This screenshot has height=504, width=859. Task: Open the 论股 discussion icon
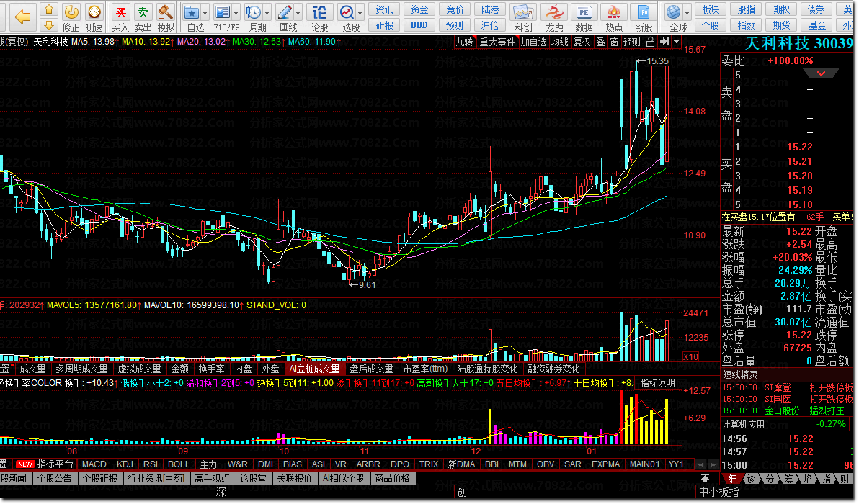coord(319,12)
